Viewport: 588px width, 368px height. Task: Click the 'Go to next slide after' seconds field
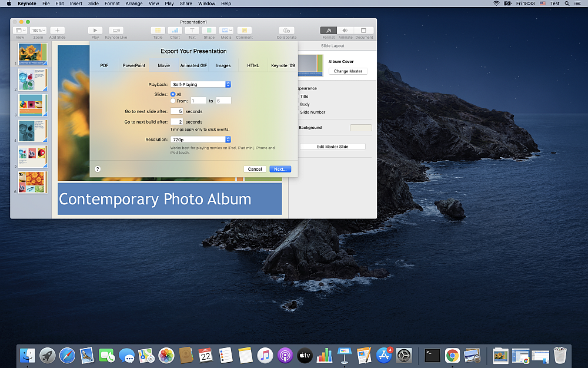tap(176, 111)
